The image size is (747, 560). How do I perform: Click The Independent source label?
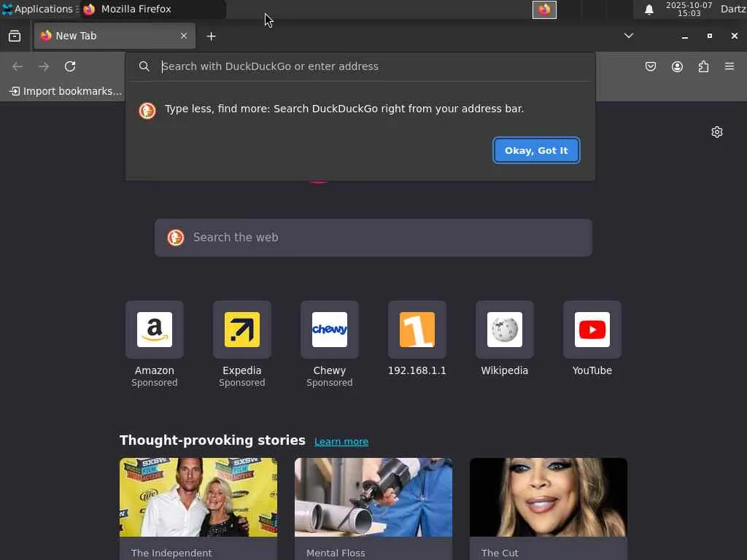(x=171, y=553)
